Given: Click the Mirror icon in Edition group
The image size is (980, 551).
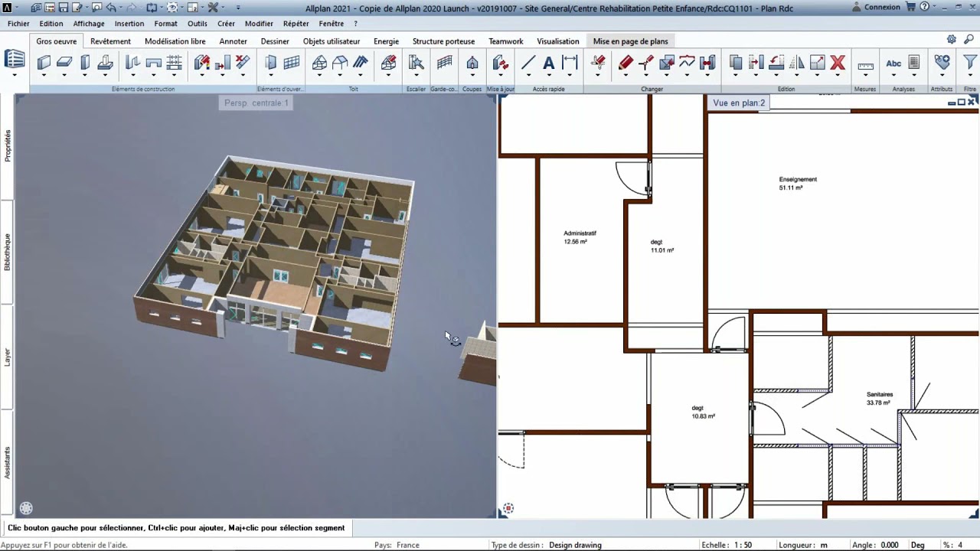Looking at the screenshot, I should (x=797, y=63).
